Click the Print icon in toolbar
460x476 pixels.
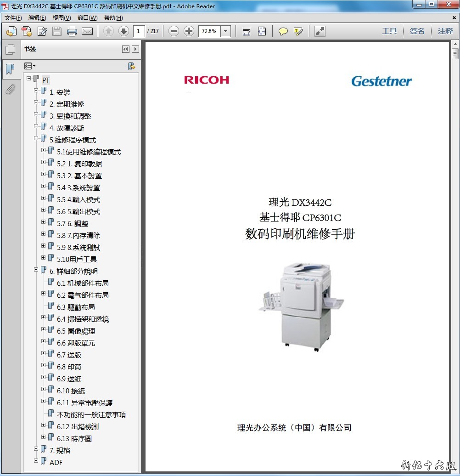pyautogui.click(x=72, y=31)
